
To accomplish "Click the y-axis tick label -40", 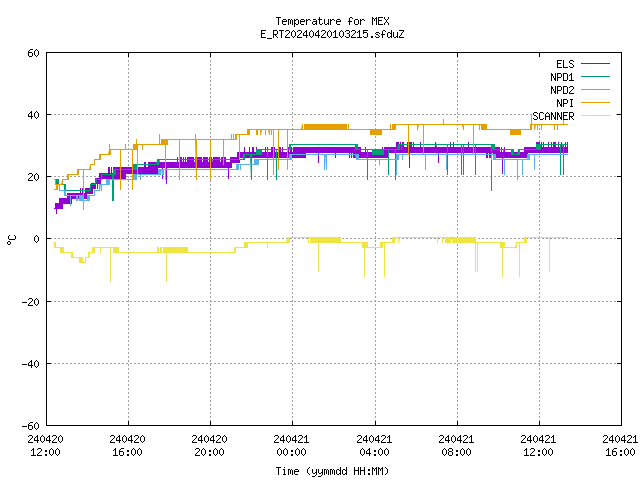I will tap(31, 364).
